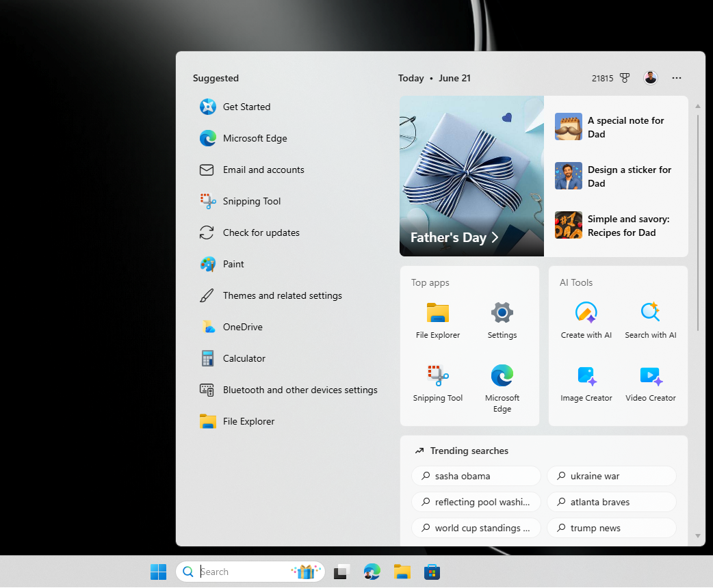This screenshot has width=713, height=588.
Task: Search trending ukraine war
Action: [x=612, y=476]
